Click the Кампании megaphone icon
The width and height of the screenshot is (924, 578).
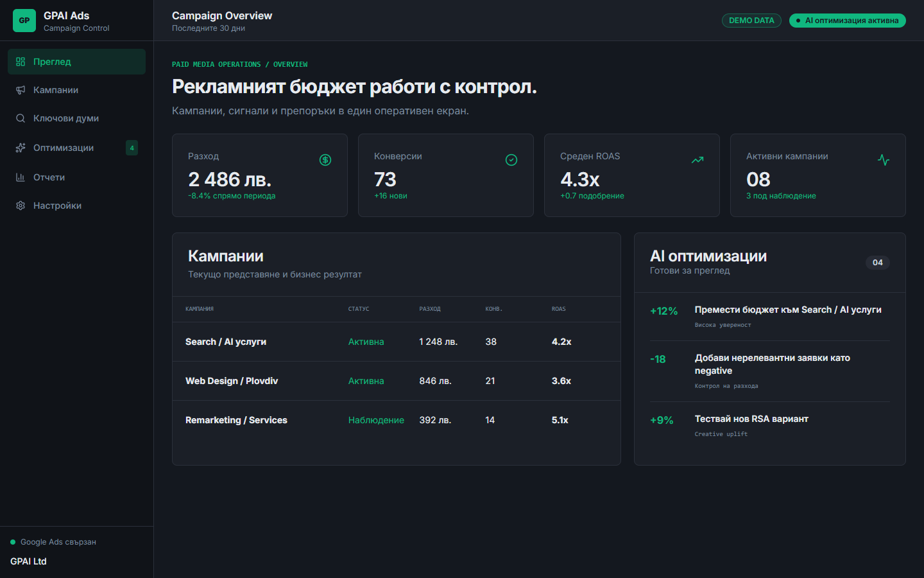click(x=21, y=90)
